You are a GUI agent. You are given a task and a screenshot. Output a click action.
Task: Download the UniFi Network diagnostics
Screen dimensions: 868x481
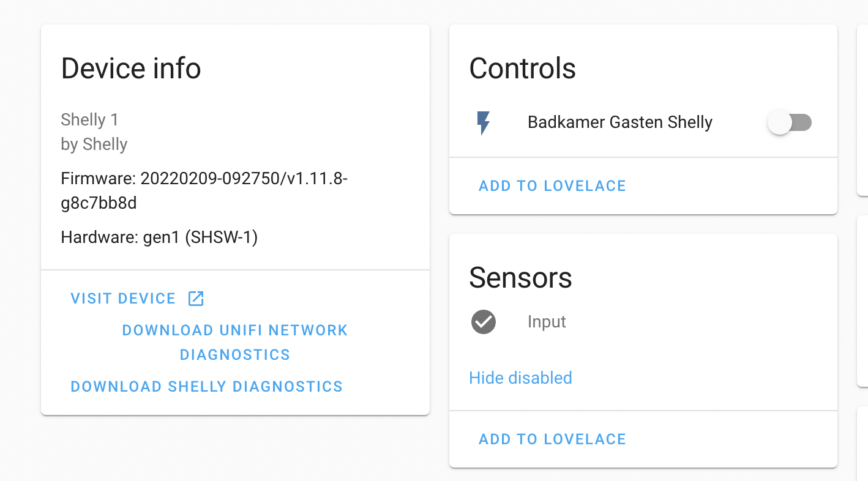coord(235,341)
